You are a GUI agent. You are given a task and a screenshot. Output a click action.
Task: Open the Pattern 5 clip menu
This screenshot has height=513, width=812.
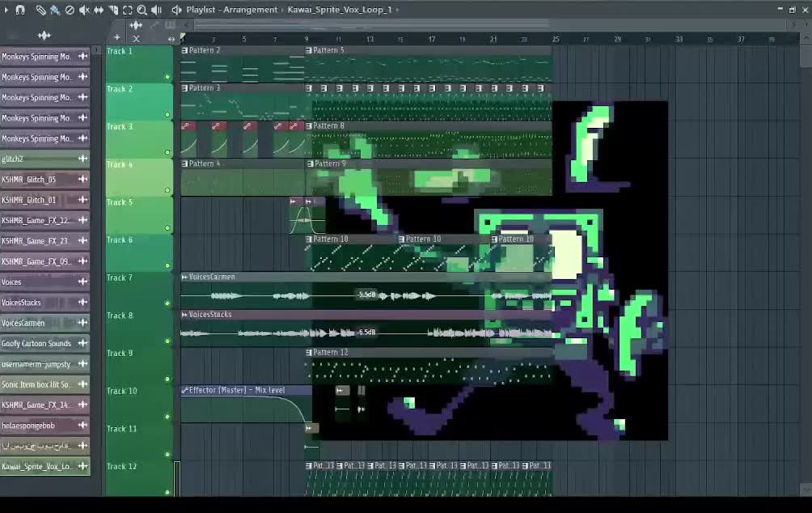coord(309,50)
